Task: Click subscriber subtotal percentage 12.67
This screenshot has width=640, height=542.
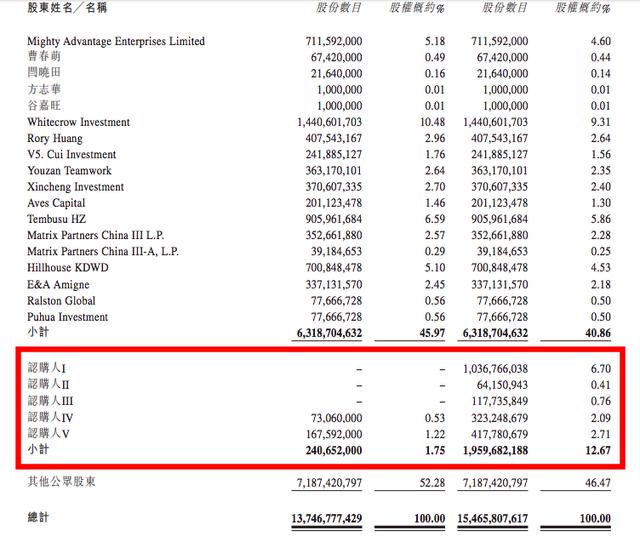Action: [598, 451]
